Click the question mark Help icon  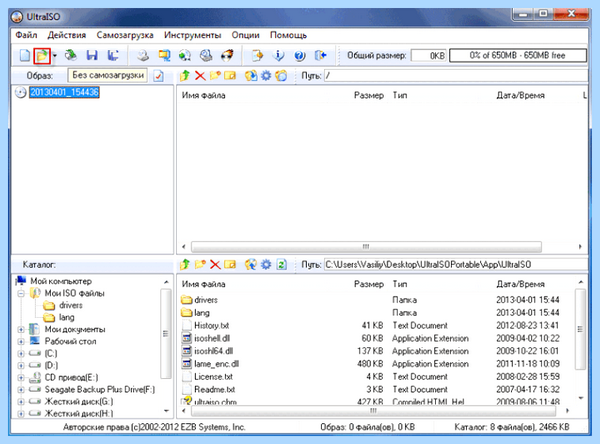click(300, 56)
